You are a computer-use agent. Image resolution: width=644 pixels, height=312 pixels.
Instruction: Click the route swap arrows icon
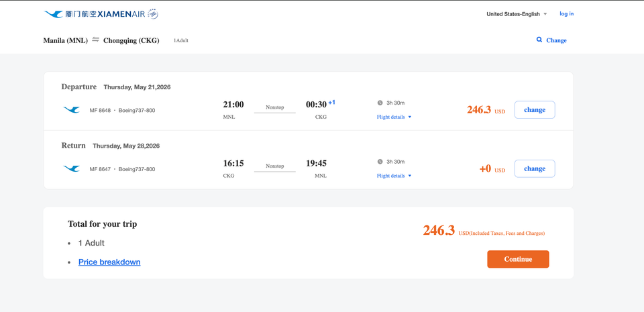(x=96, y=40)
